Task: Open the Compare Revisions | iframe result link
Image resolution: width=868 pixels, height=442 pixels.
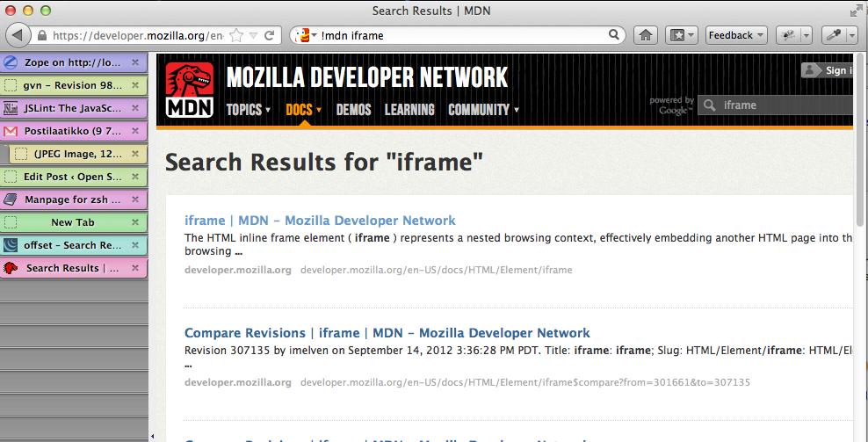Action: [x=387, y=333]
